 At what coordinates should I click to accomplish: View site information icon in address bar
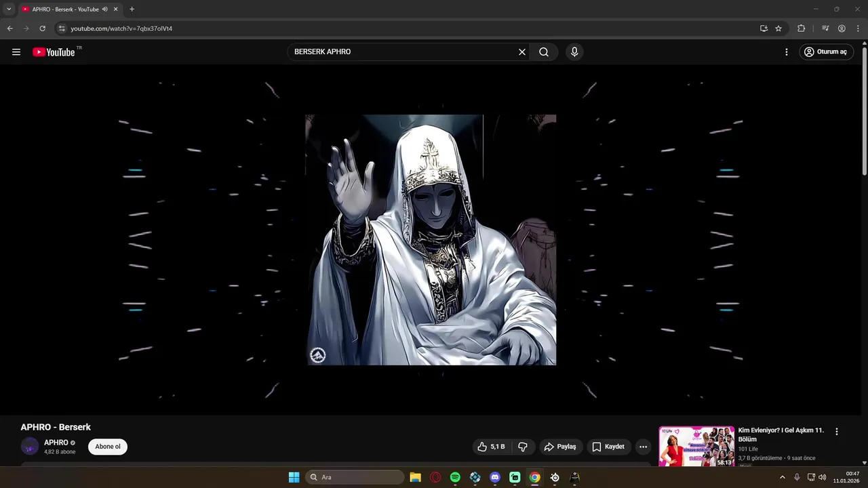[62, 28]
